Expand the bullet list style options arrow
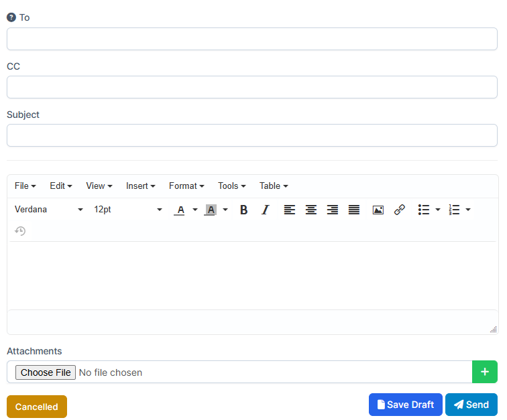 438,210
